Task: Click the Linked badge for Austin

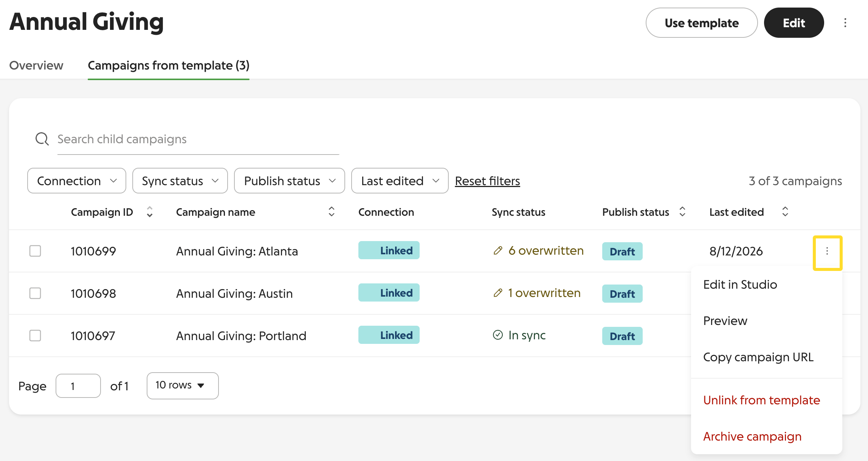Action: [x=389, y=292]
